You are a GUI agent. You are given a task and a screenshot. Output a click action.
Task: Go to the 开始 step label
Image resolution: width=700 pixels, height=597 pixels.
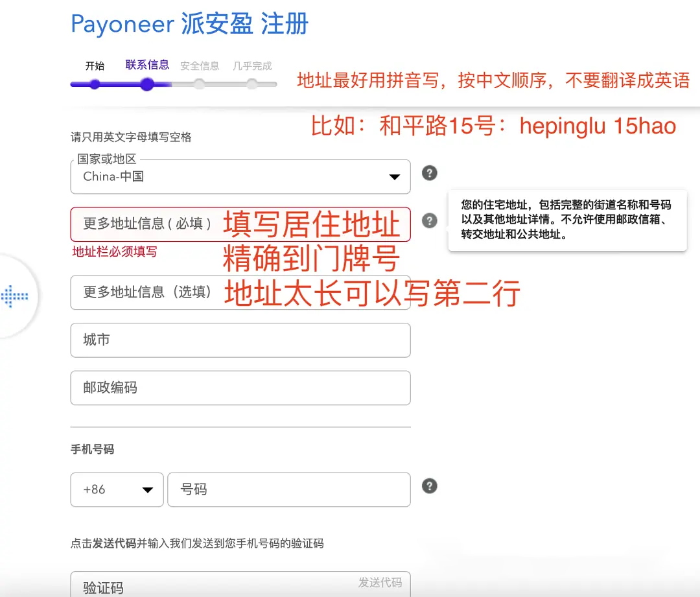click(x=95, y=66)
